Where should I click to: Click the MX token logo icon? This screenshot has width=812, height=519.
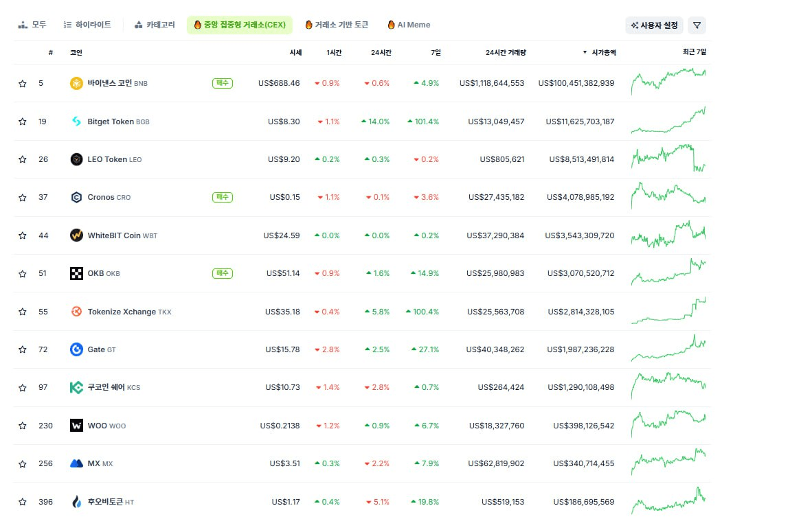pos(76,463)
